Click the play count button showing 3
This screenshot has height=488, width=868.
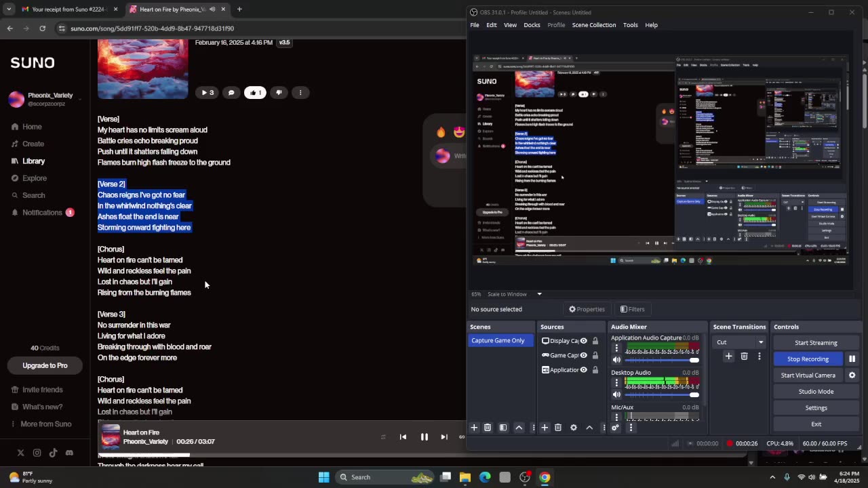pyautogui.click(x=207, y=92)
